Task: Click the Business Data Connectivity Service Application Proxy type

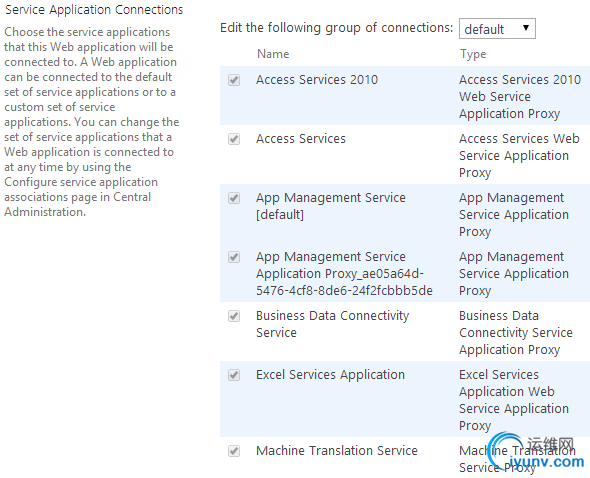Action: point(515,333)
